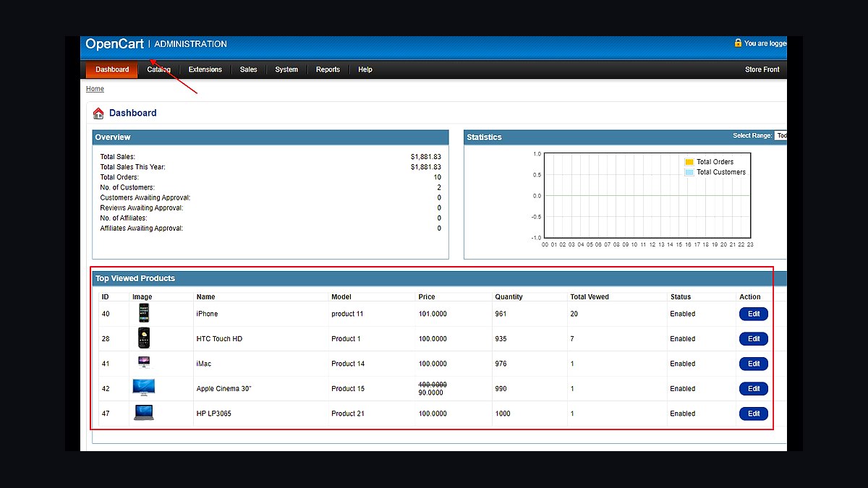Screen dimensions: 868x488
Task: Click the Total Customers legend swatch
Action: (x=689, y=172)
